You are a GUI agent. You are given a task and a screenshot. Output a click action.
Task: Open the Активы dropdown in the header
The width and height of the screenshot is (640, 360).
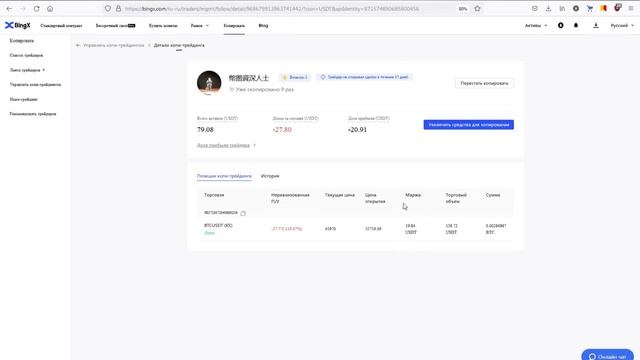(x=536, y=25)
